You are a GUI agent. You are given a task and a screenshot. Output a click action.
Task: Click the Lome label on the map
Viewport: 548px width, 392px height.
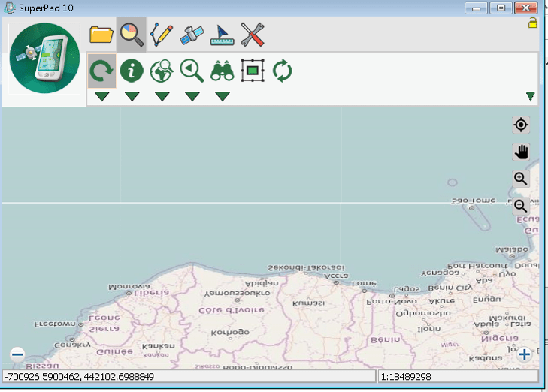point(364,283)
